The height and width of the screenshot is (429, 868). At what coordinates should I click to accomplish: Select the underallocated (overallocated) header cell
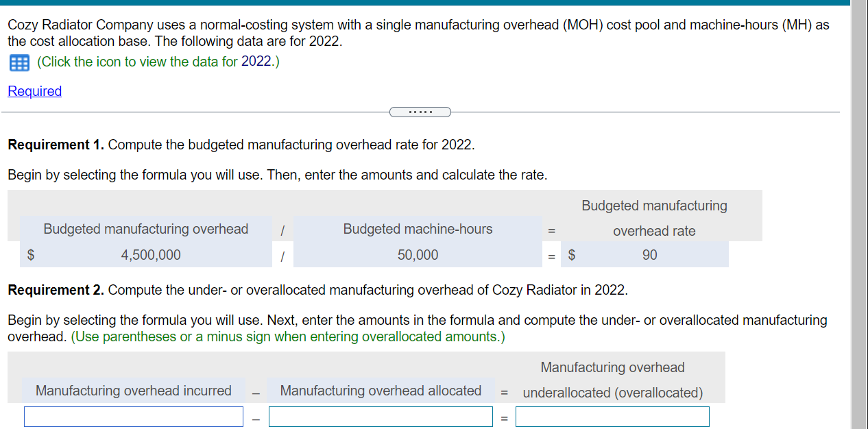click(x=612, y=380)
